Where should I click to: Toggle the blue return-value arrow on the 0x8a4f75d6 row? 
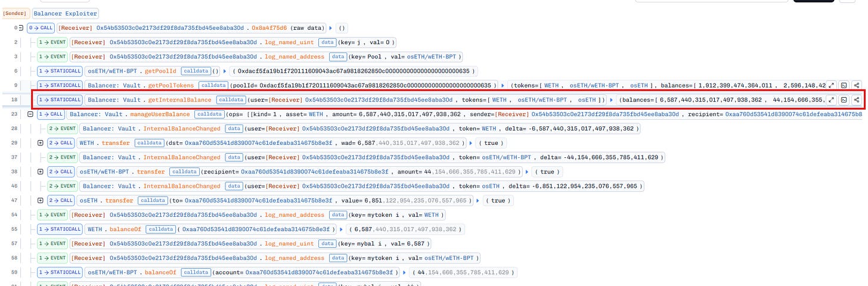click(x=331, y=28)
